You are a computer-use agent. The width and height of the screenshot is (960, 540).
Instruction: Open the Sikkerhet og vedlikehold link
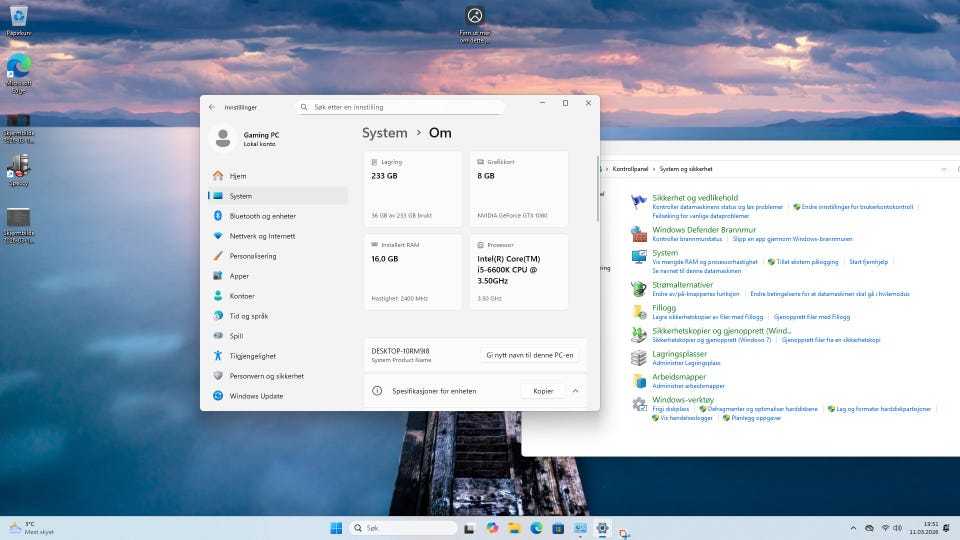(x=695, y=198)
